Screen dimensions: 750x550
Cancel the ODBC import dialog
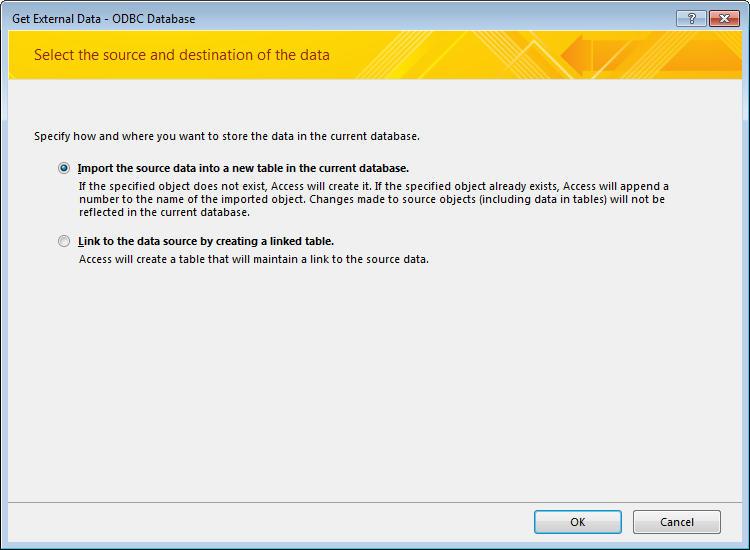676,522
